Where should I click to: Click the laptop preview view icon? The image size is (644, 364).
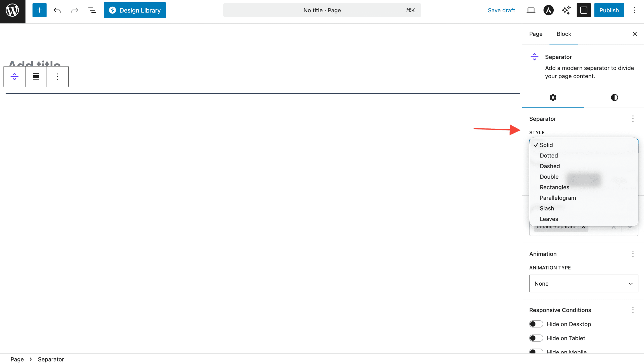(x=531, y=10)
